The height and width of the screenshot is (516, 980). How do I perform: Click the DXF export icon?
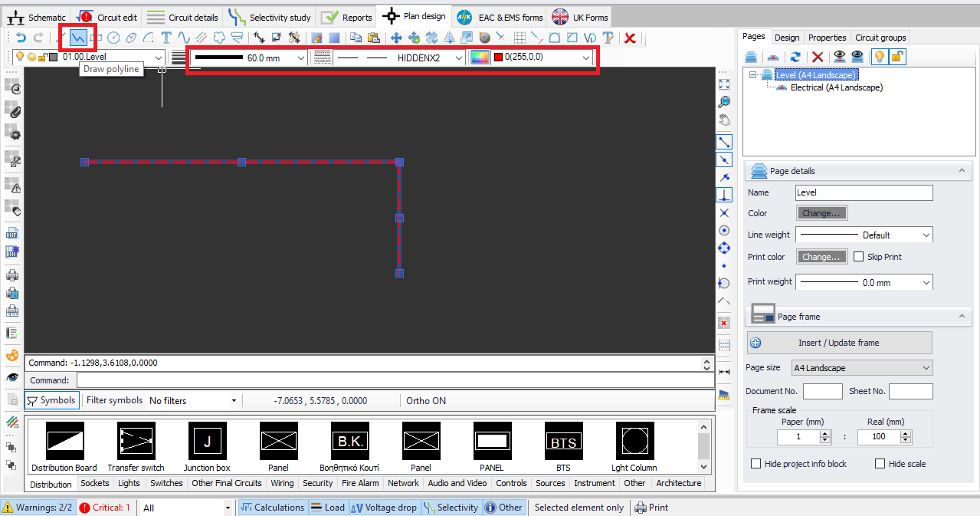(12, 233)
